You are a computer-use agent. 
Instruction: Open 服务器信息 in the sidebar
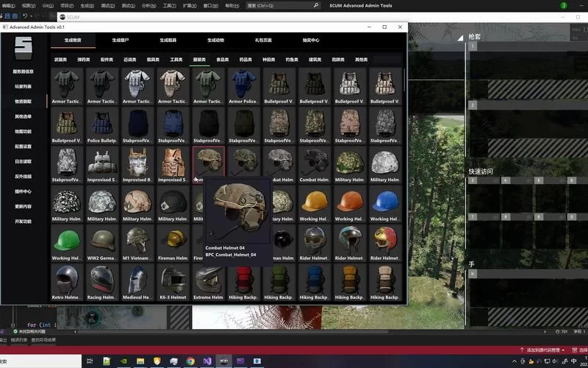click(23, 71)
